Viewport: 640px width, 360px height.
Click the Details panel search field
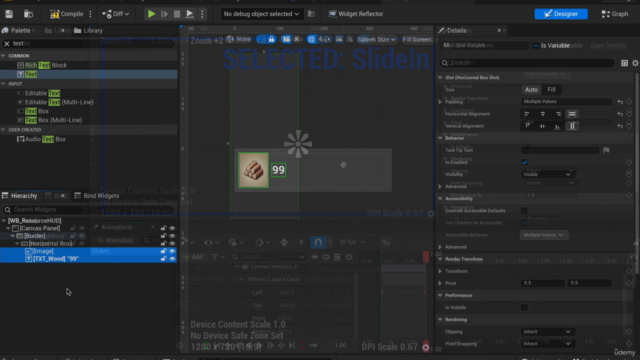(527, 63)
